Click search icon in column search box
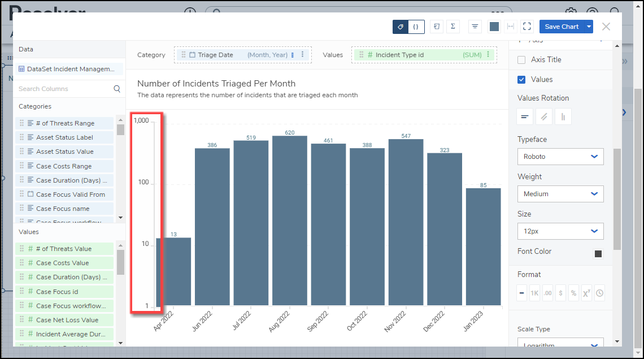 pos(117,89)
